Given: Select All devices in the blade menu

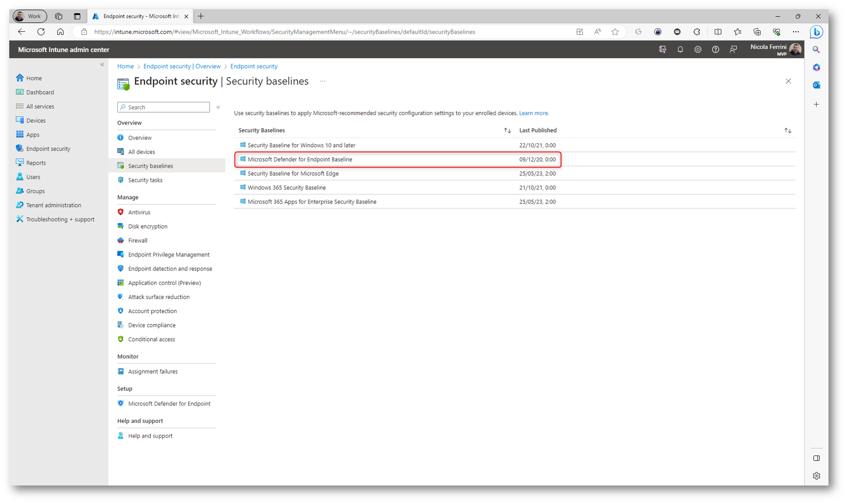Looking at the screenshot, I should (x=141, y=152).
